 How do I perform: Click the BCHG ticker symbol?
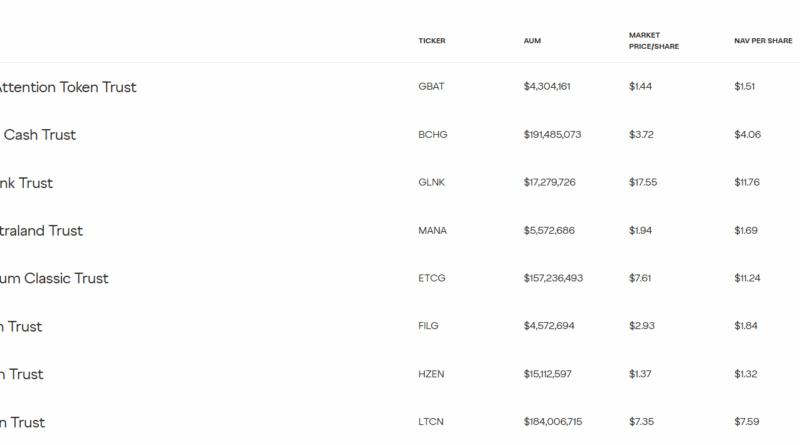pos(433,135)
